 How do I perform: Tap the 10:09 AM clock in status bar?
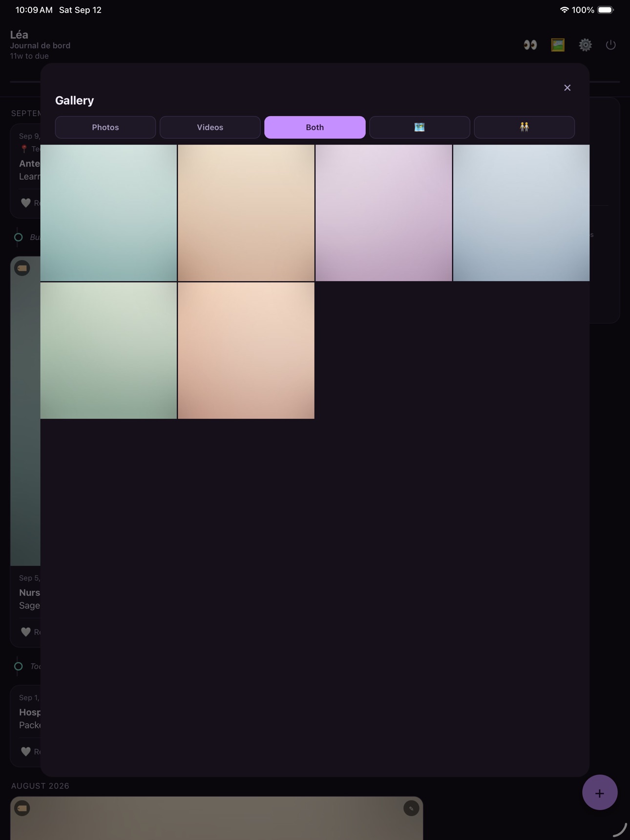[34, 10]
